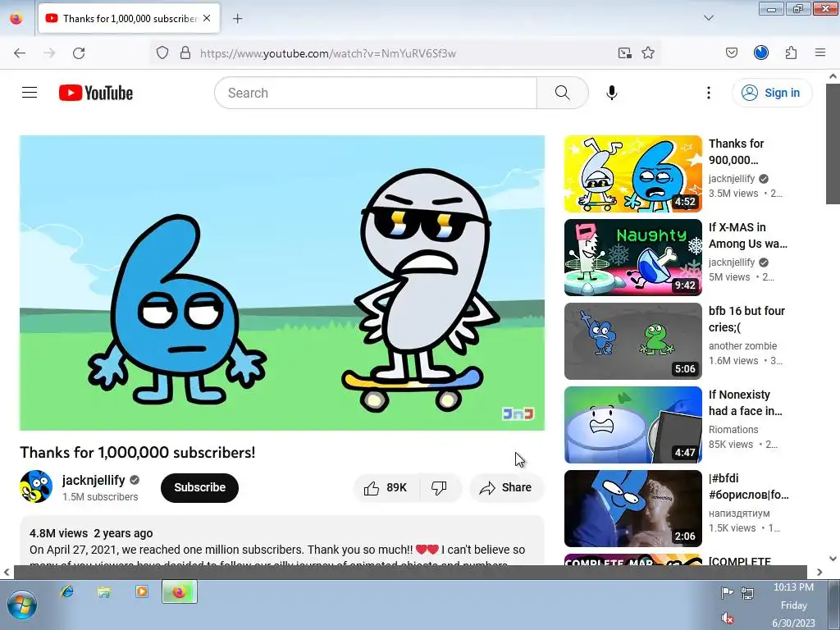
Task: Open Windows Explorer from the taskbar
Action: [x=104, y=591]
